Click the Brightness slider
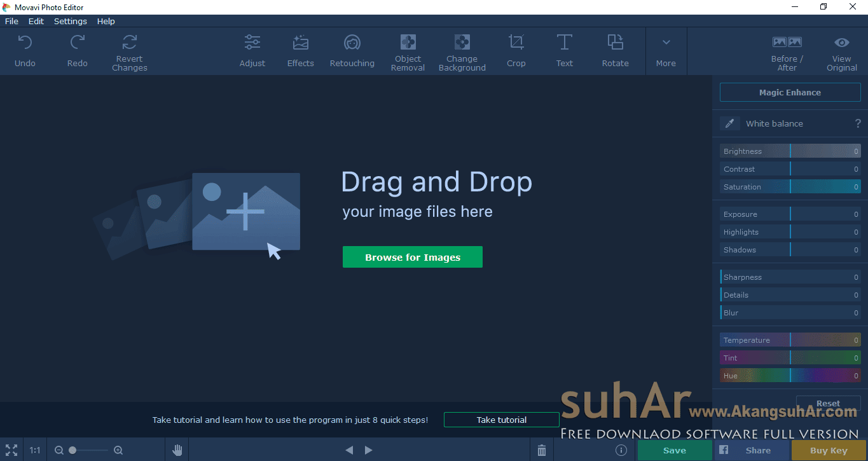Screen dimensions: 868x461 click(790, 151)
